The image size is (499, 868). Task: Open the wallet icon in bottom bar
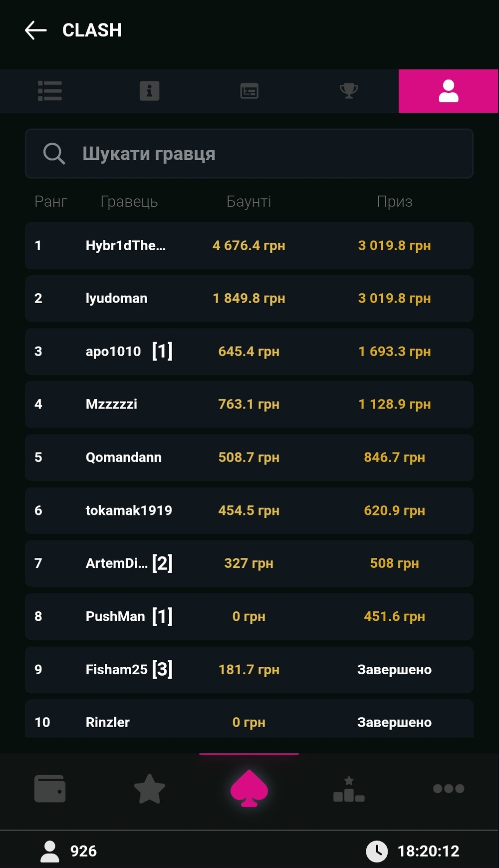pyautogui.click(x=50, y=789)
